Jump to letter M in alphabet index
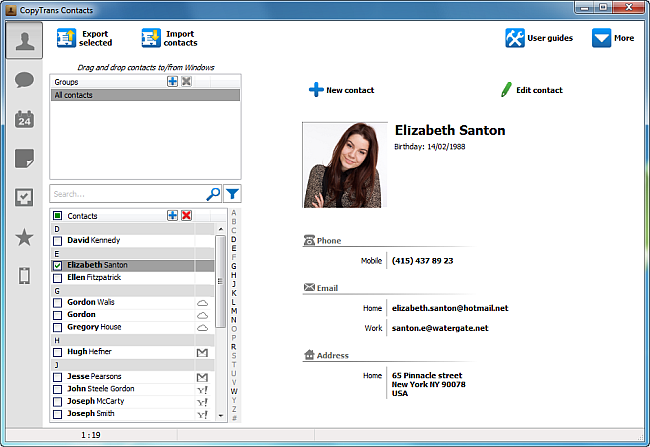This screenshot has width=650, height=447. click(x=234, y=311)
